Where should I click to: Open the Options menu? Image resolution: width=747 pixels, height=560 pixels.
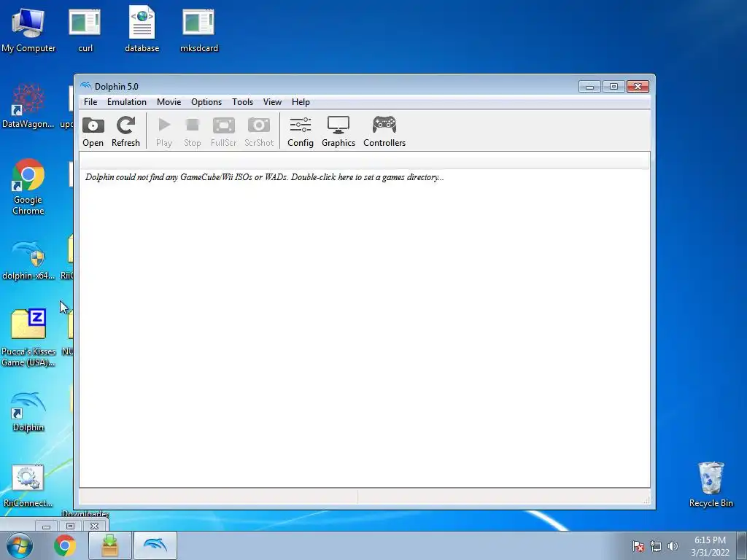pos(206,102)
